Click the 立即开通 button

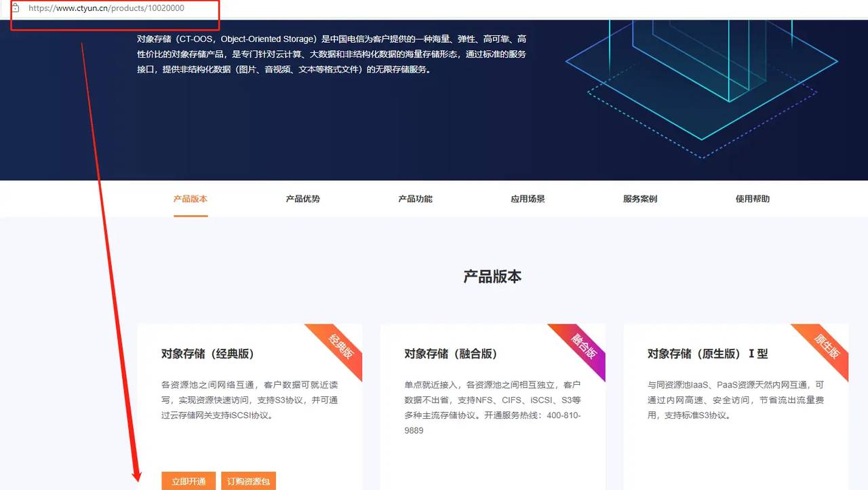188,480
